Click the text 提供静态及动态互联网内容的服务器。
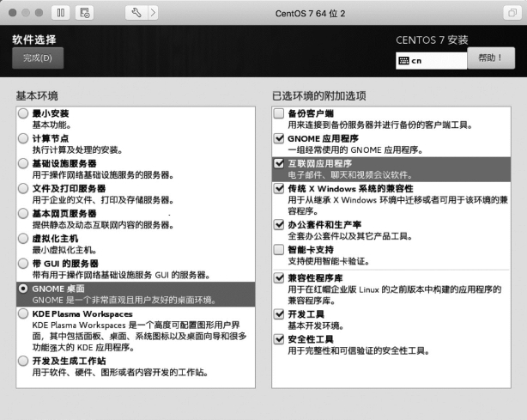Image resolution: width=527 pixels, height=420 pixels. pyautogui.click(x=103, y=225)
